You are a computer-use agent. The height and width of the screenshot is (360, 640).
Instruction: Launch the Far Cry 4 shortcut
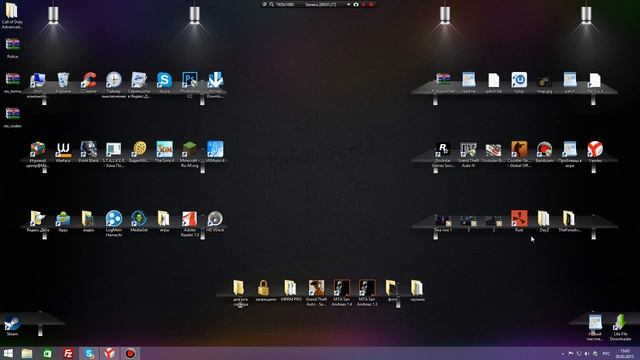tap(595, 80)
